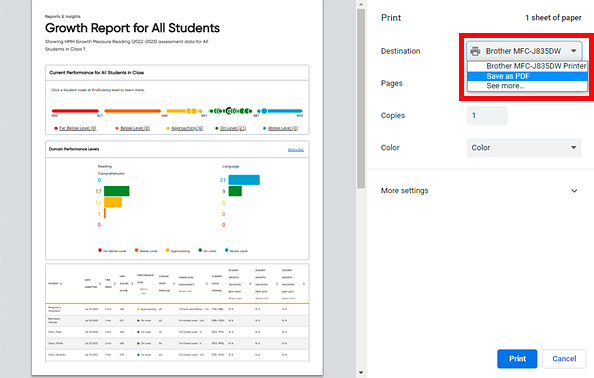Image resolution: width=594 pixels, height=378 pixels.
Task: Select Save as PDF destination option
Action: [x=527, y=76]
